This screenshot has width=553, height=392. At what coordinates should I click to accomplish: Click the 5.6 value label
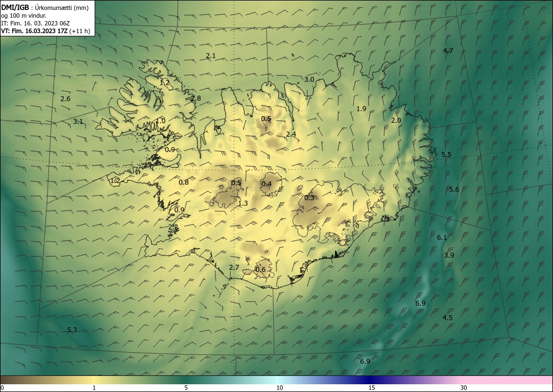tap(454, 189)
